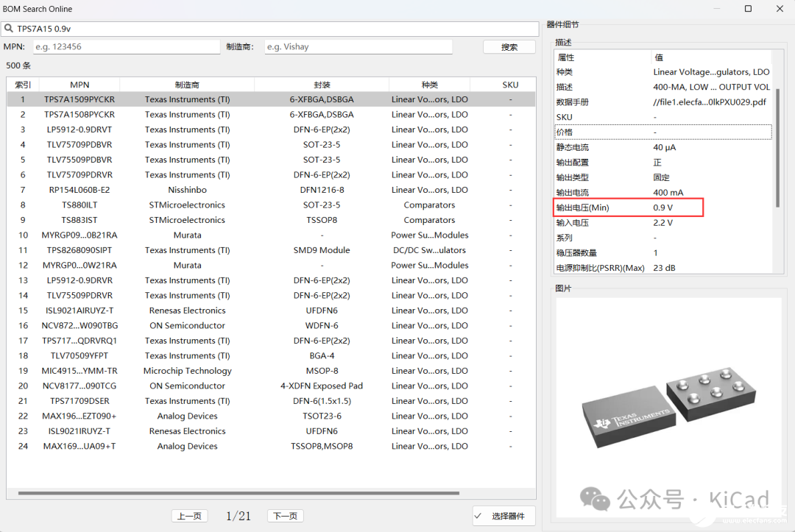Image resolution: width=795 pixels, height=532 pixels.
Task: Select row TLV75709PDRVR
Action: pos(271,175)
